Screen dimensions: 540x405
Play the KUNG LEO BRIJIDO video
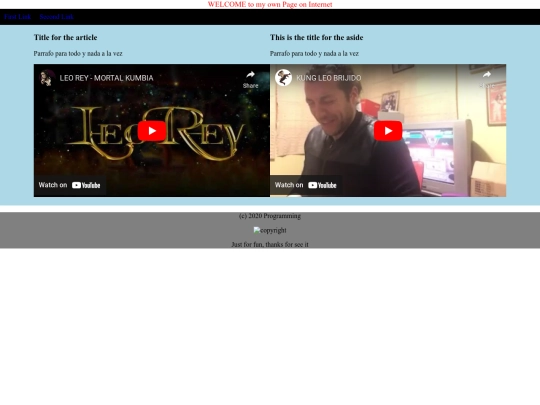pos(388,131)
